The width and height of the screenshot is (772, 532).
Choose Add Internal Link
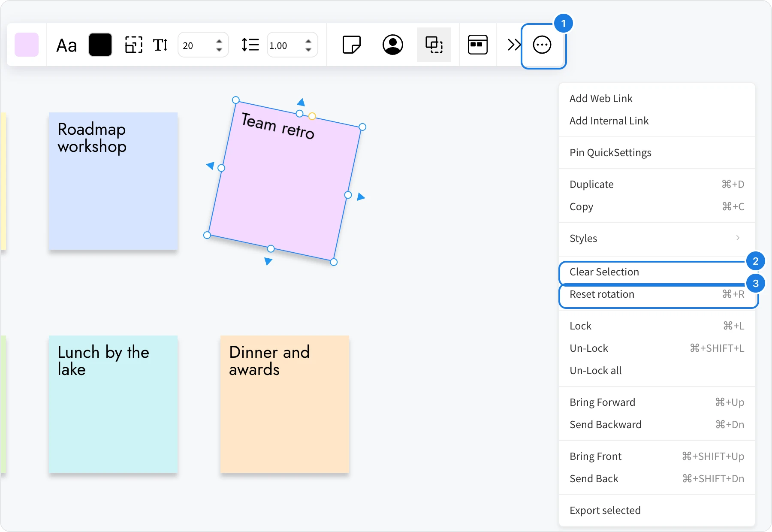coord(657,121)
